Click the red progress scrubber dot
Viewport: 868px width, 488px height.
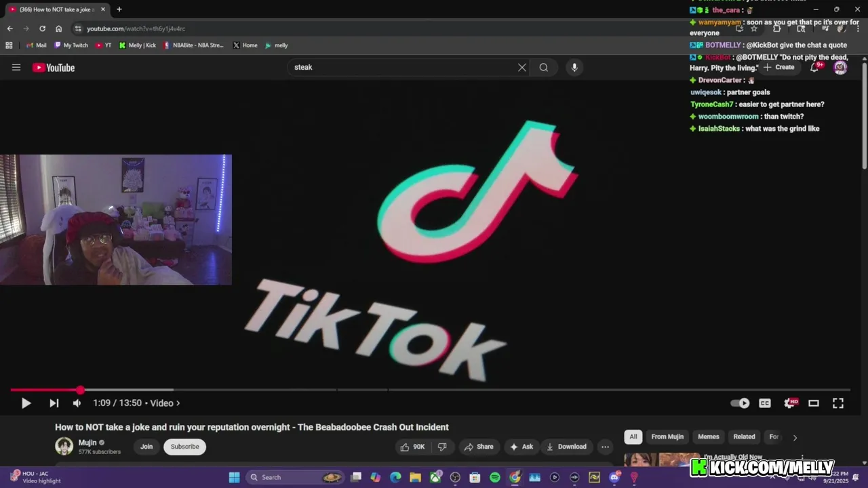[x=81, y=390]
